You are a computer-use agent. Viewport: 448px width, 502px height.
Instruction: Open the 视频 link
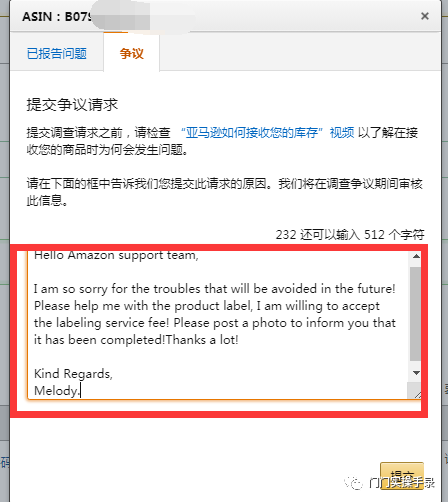pyautogui.click(x=342, y=133)
